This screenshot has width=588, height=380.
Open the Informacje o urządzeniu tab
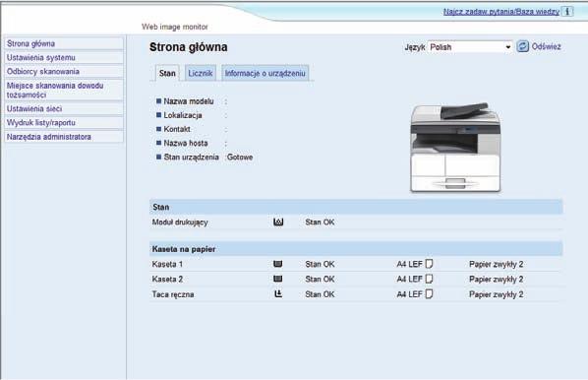click(265, 73)
